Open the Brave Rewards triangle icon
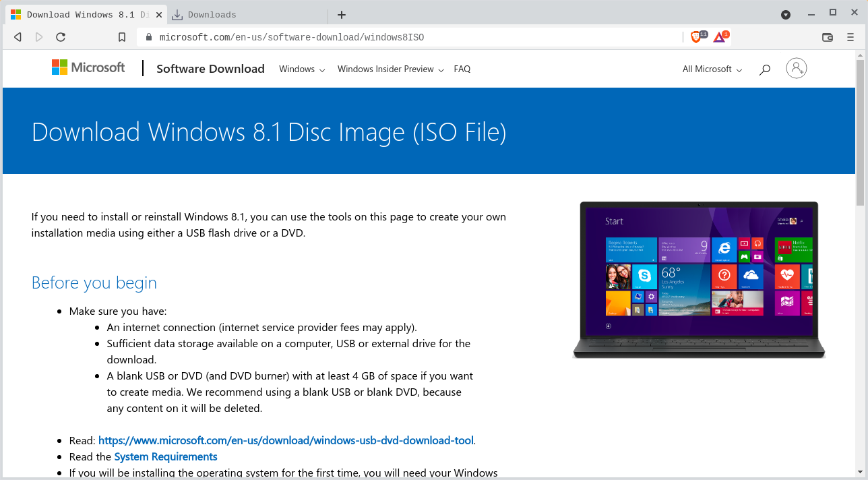The width and height of the screenshot is (868, 480). 719,37
